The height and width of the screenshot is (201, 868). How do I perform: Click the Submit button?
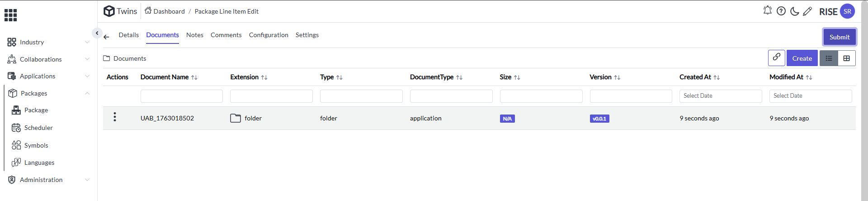coord(840,37)
